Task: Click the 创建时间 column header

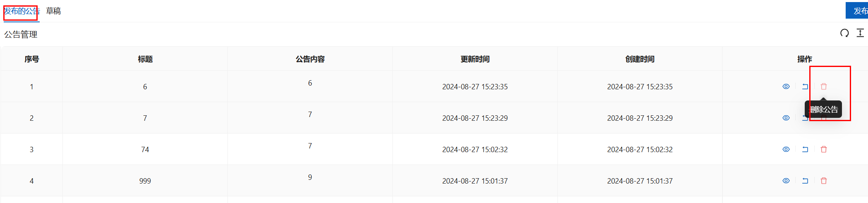Action: (x=640, y=59)
